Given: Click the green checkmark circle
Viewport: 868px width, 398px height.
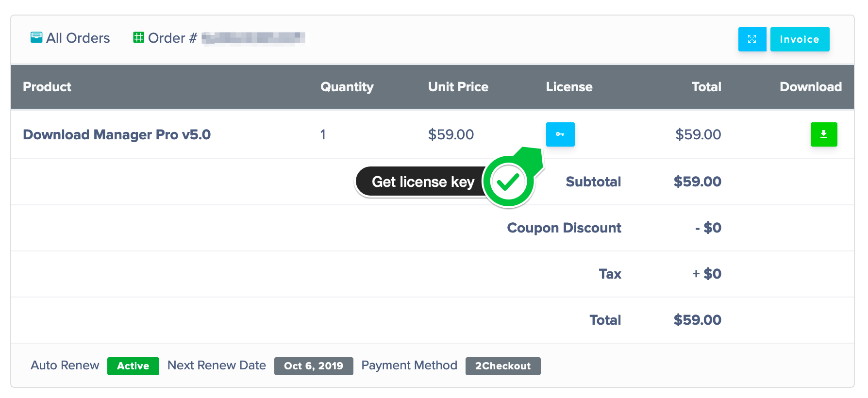Looking at the screenshot, I should pos(508,182).
